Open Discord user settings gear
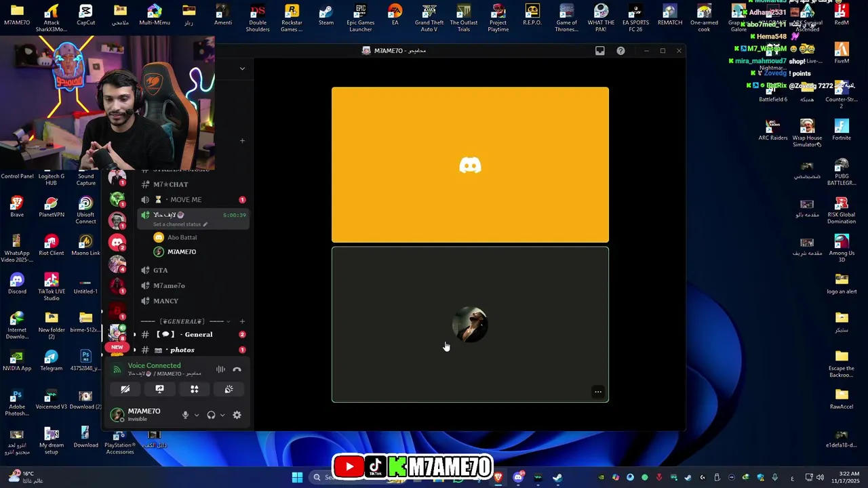Image resolution: width=868 pixels, height=488 pixels. click(x=237, y=415)
